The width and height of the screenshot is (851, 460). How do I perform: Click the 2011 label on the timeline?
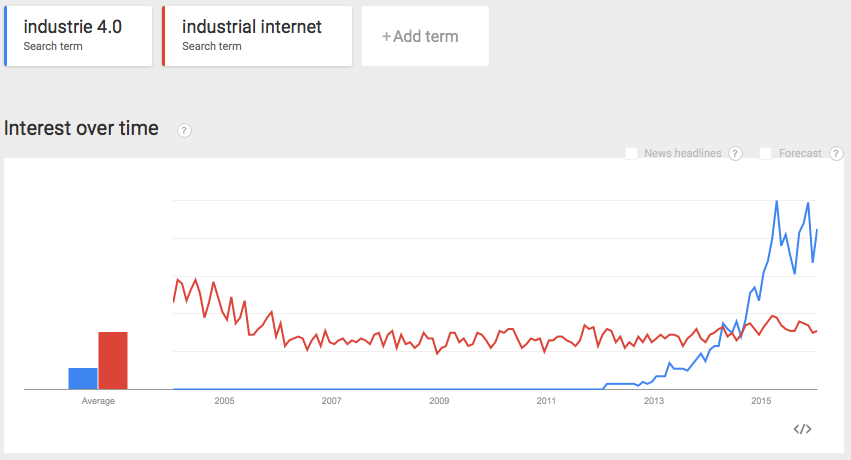[546, 401]
